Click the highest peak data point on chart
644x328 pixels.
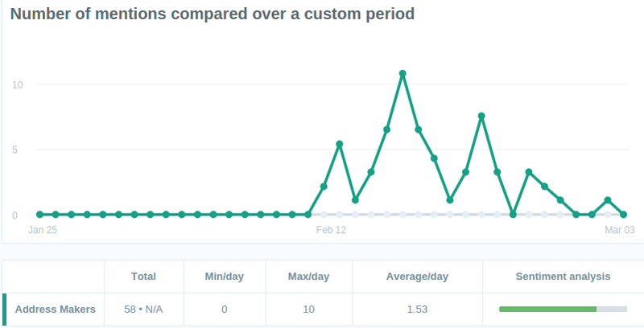click(x=402, y=73)
